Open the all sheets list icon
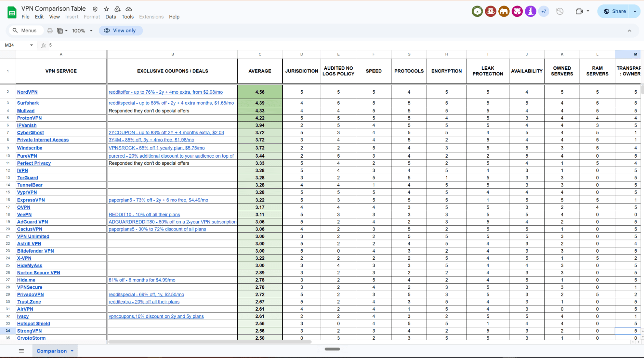 pyautogui.click(x=21, y=351)
